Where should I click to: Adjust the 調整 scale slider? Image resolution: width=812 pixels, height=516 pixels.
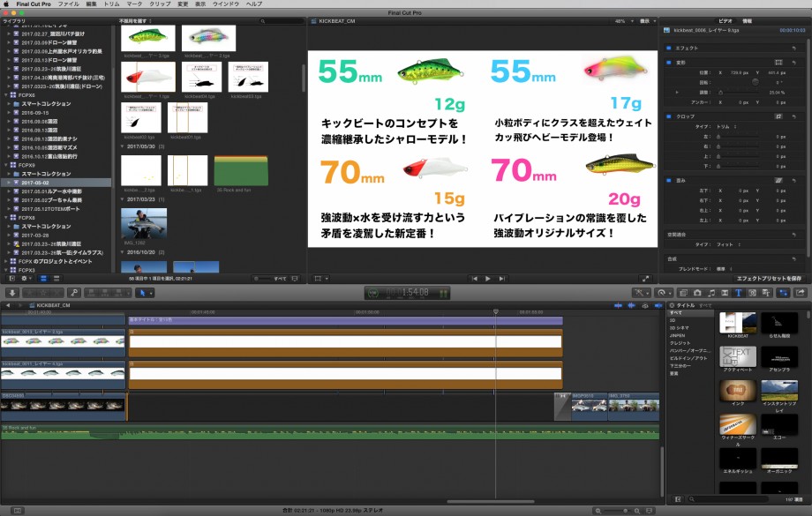point(739,93)
